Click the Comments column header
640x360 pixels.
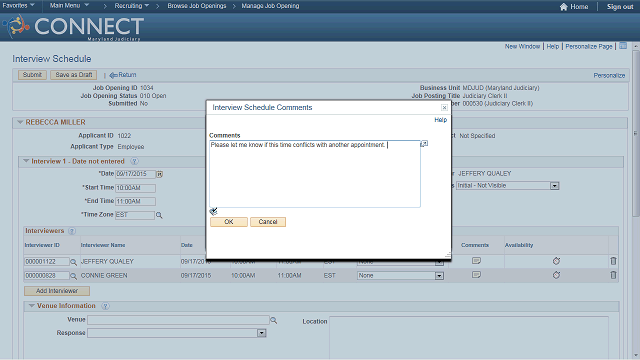click(475, 245)
